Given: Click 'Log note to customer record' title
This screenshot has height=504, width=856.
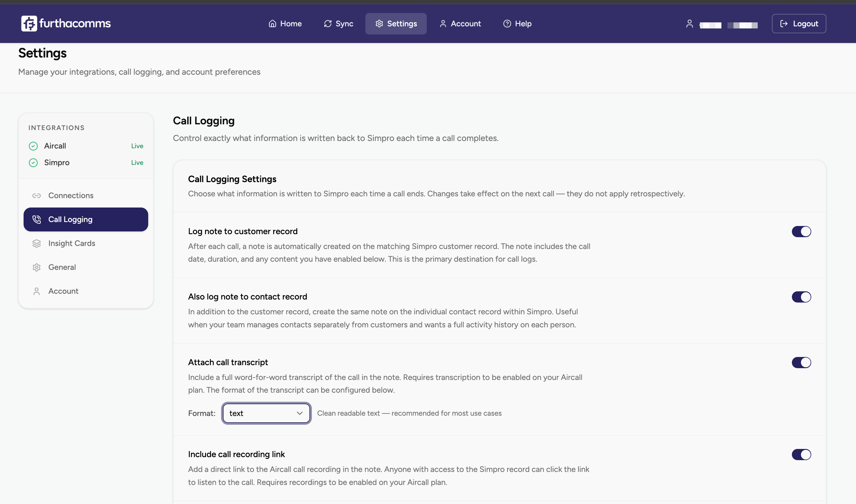Looking at the screenshot, I should point(243,231).
